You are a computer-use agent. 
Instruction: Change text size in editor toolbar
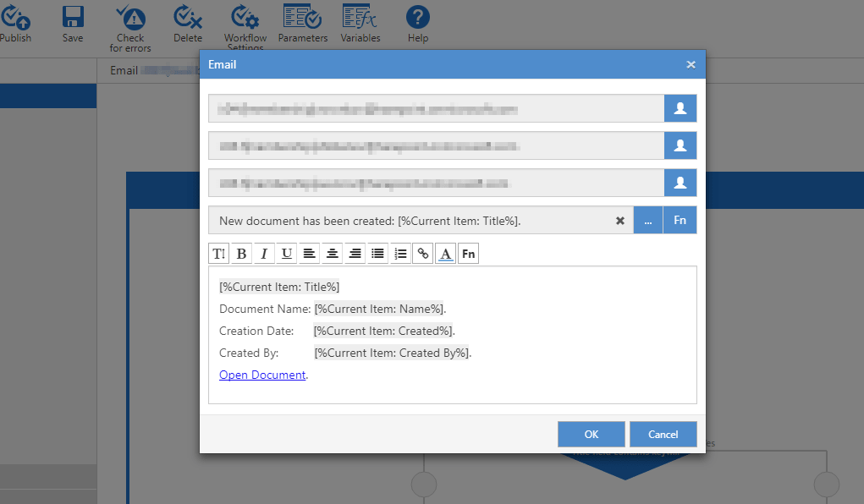pos(219,254)
